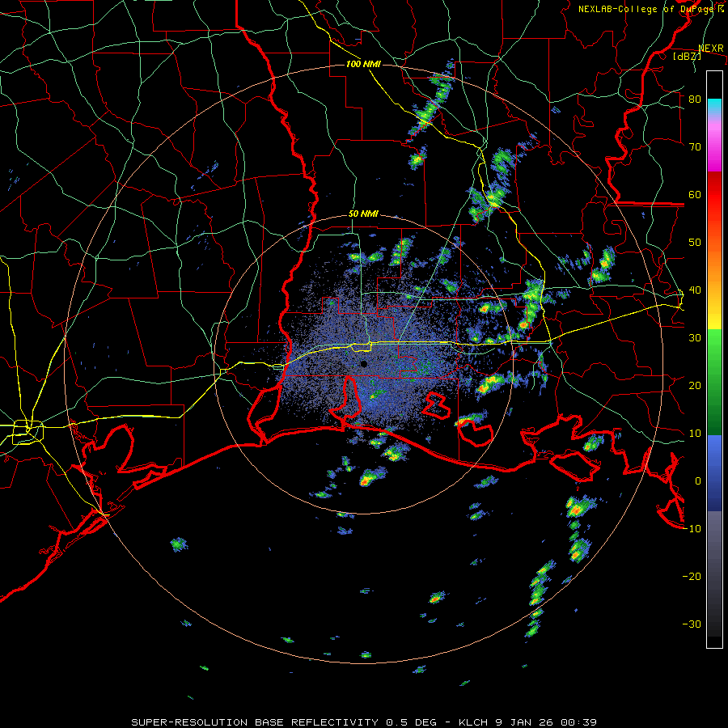Click the -20 dBZ value on the scale
Screen dimensions: 728x728
point(692,577)
